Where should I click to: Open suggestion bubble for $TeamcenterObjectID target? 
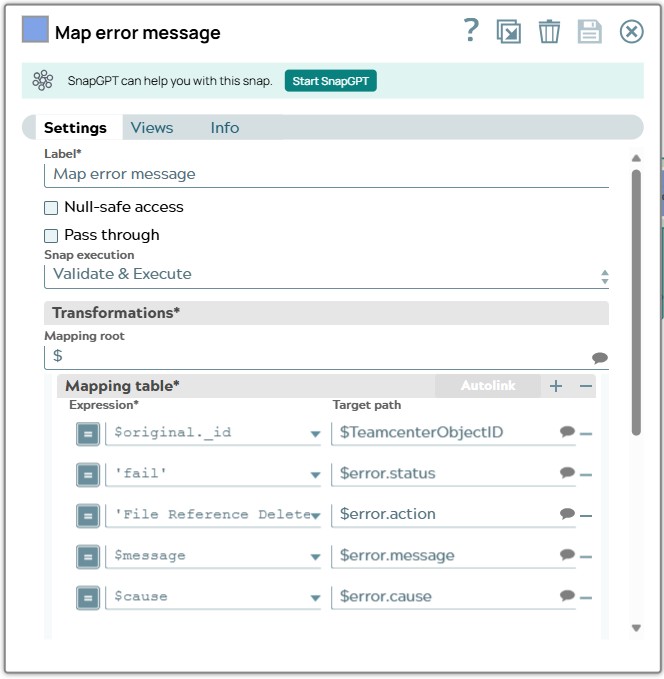[567, 432]
